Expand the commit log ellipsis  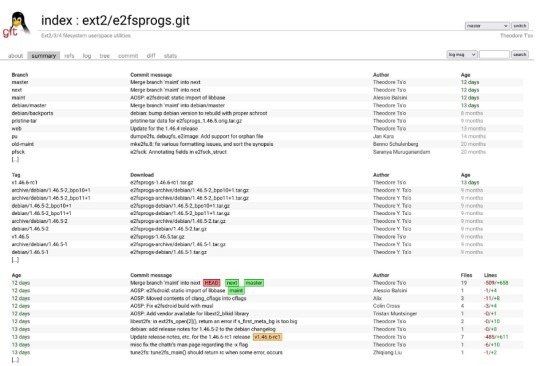[x=15, y=360]
